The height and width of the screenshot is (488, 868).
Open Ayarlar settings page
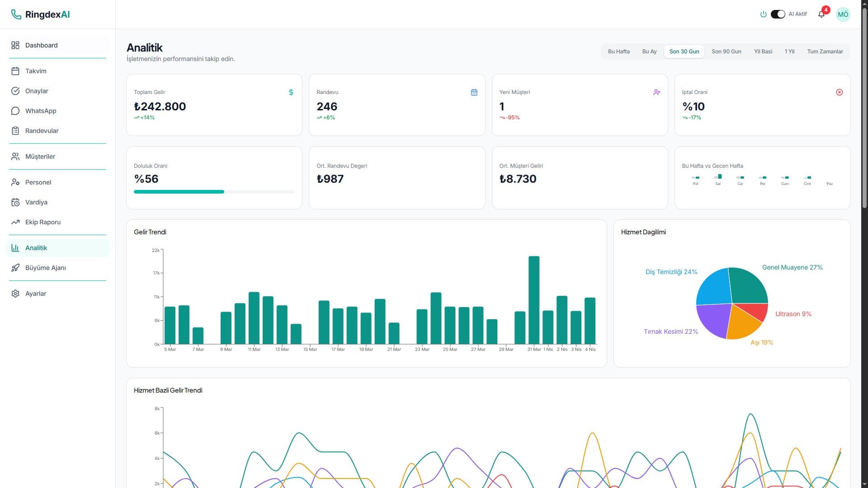click(x=58, y=294)
